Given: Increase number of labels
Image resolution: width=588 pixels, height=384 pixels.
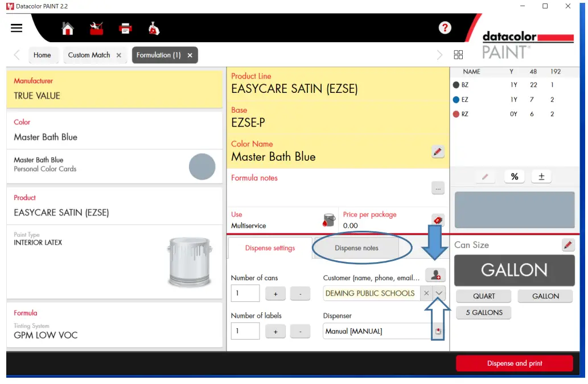Looking at the screenshot, I should (x=276, y=332).
